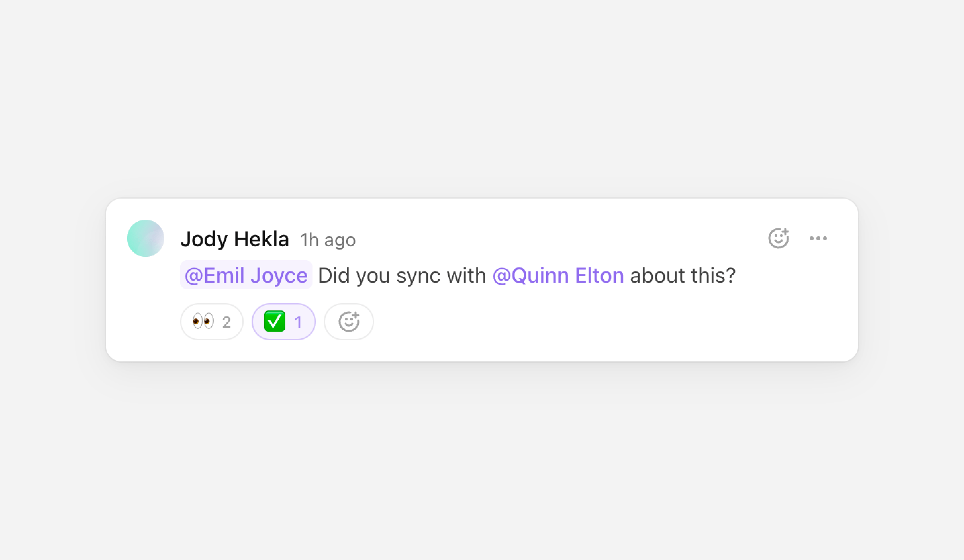
Task: Click the message text "Did you sync with"
Action: point(402,275)
